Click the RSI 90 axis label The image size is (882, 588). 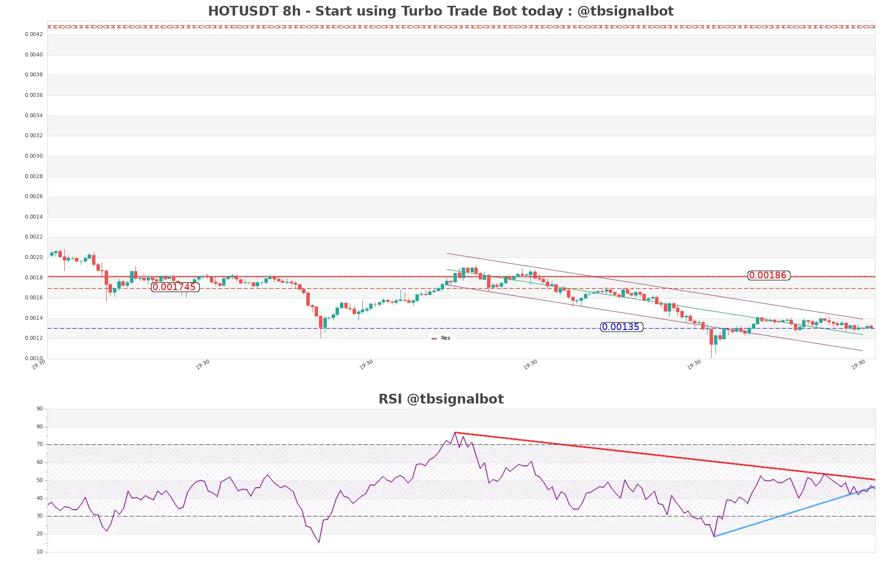tap(39, 409)
